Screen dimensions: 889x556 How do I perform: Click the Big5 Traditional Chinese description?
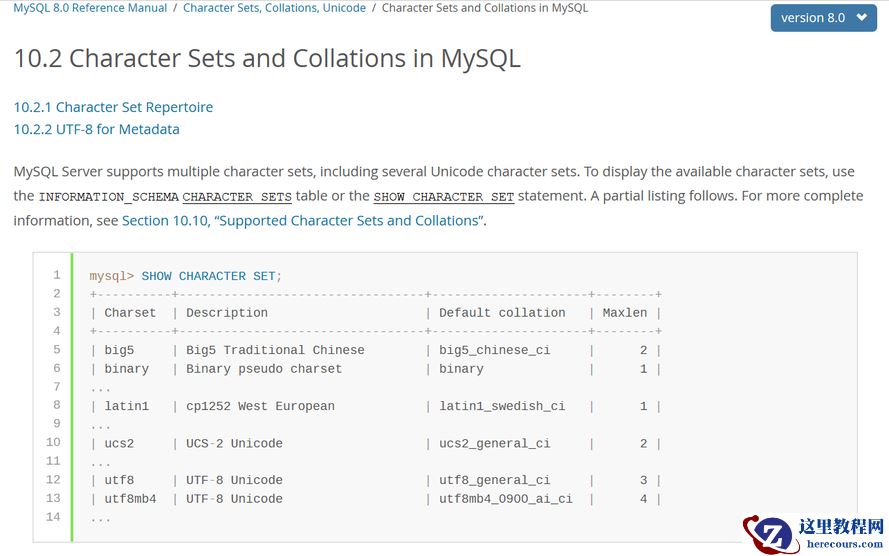[x=275, y=350]
